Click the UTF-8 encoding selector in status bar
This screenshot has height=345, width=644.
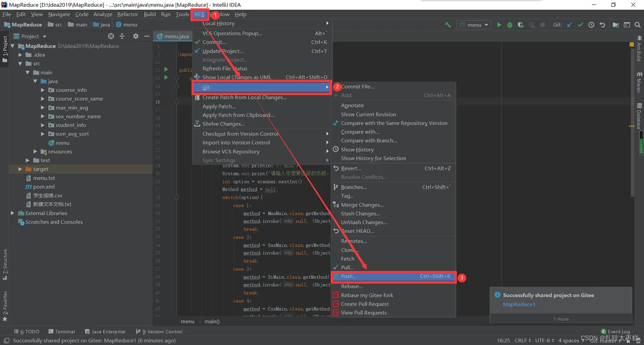[x=544, y=340]
